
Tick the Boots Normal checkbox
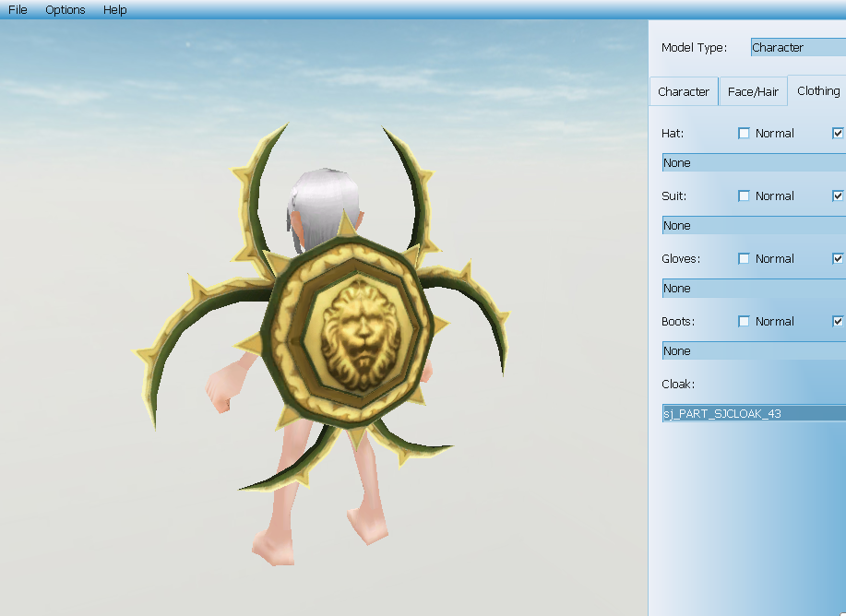[x=745, y=321]
